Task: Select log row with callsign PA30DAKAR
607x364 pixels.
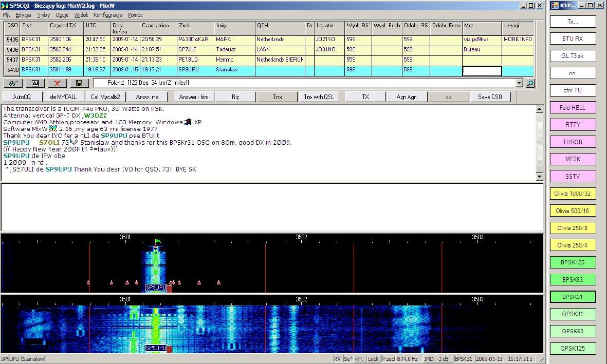Action: (269, 40)
